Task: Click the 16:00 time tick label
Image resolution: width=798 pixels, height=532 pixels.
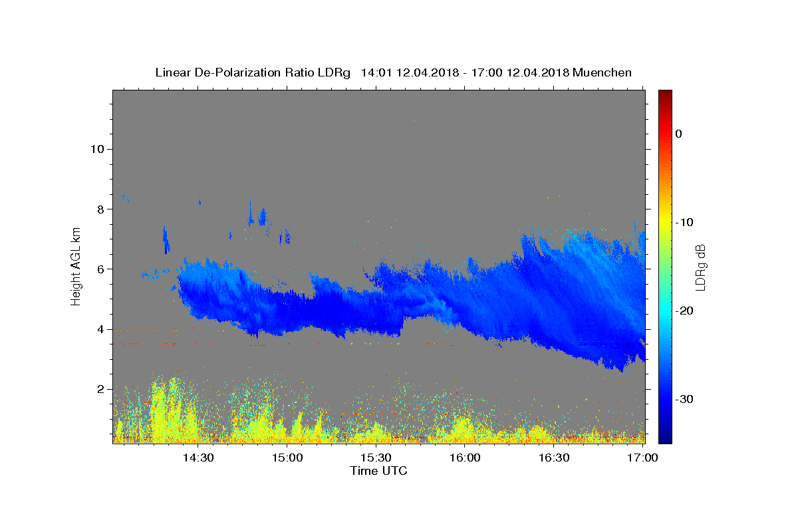Action: 465,458
